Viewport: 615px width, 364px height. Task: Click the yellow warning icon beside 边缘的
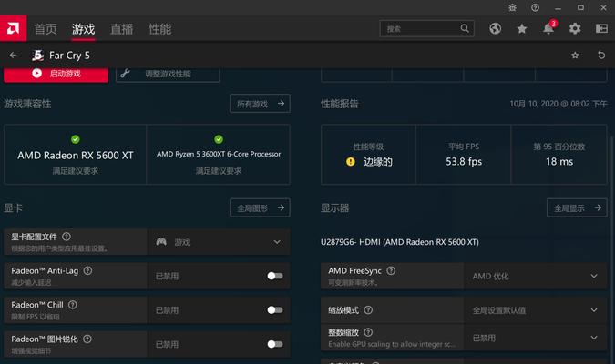[x=350, y=161]
